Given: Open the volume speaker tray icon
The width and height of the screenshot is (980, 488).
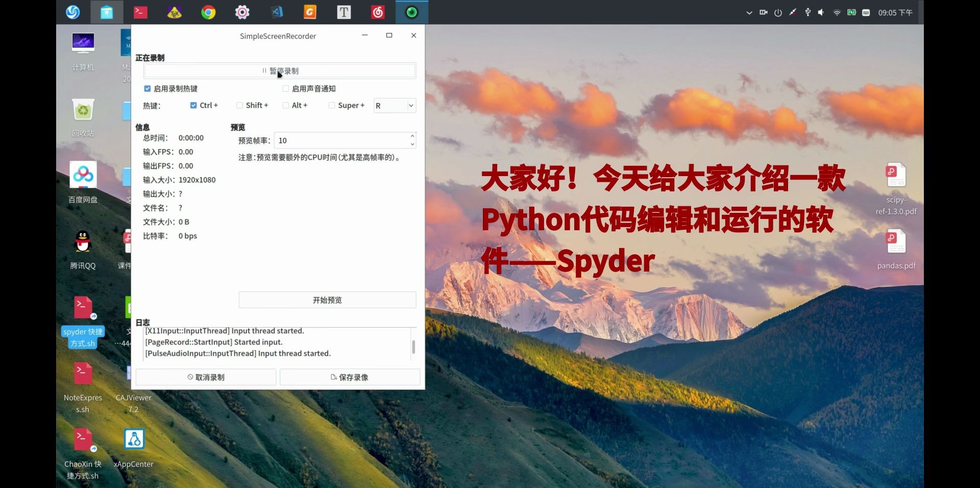Looking at the screenshot, I should [821, 12].
